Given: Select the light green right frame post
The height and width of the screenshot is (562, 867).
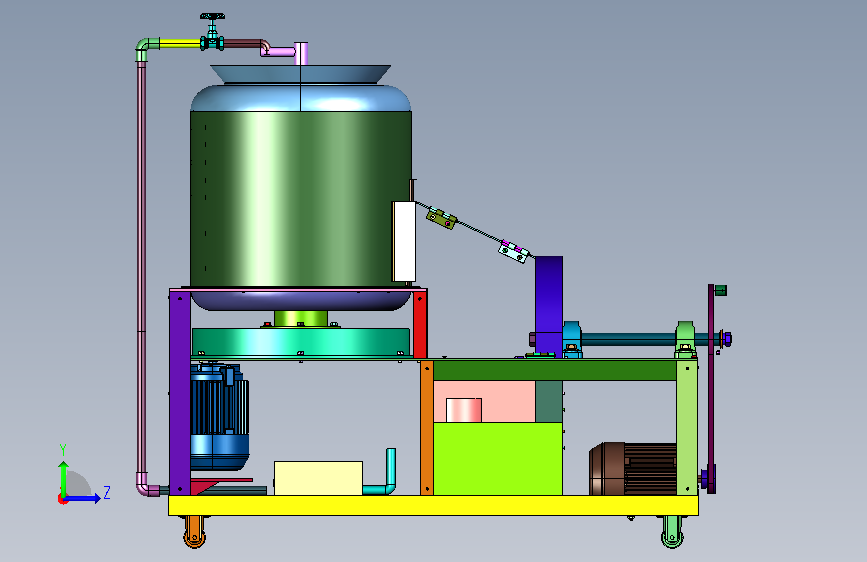Looking at the screenshot, I should 687,427.
